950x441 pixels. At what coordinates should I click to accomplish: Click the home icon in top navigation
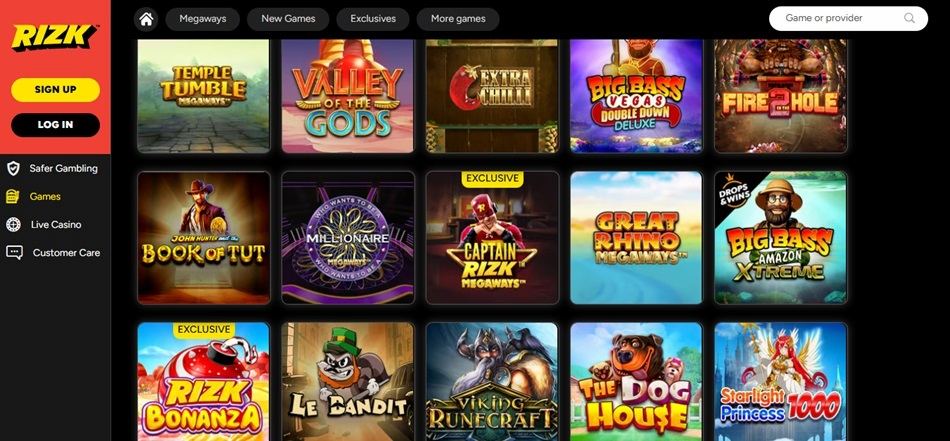(x=146, y=19)
